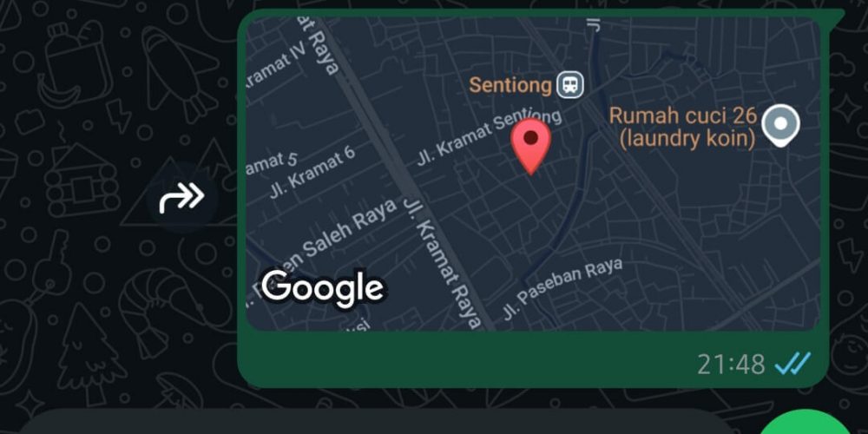Click the red location pin marker
The height and width of the screenshot is (434, 868).
point(531,146)
